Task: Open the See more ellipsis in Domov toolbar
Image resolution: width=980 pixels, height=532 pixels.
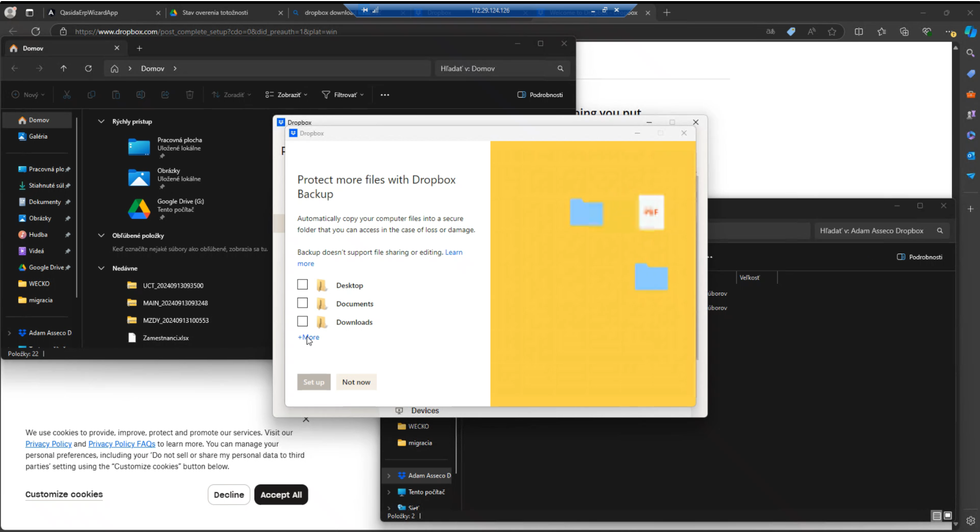Action: [385, 94]
